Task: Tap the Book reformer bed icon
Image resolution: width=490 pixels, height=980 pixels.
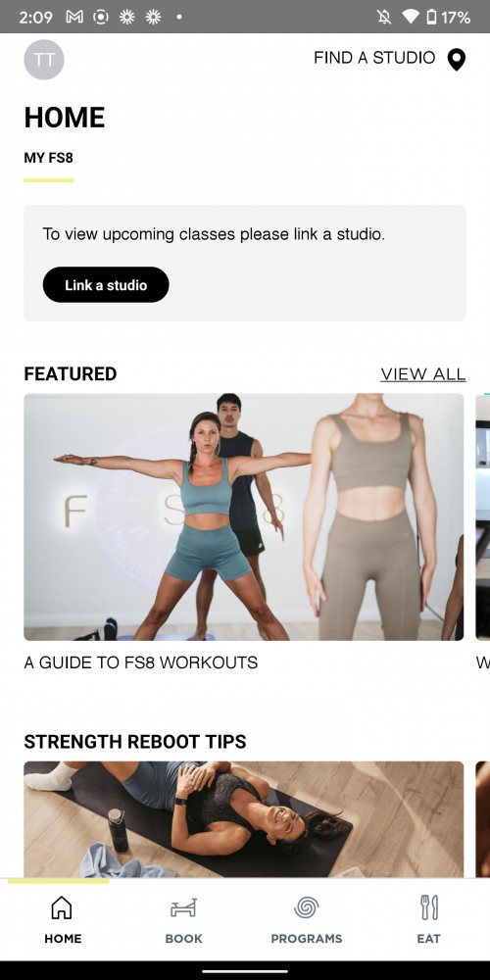Action: pos(184,907)
